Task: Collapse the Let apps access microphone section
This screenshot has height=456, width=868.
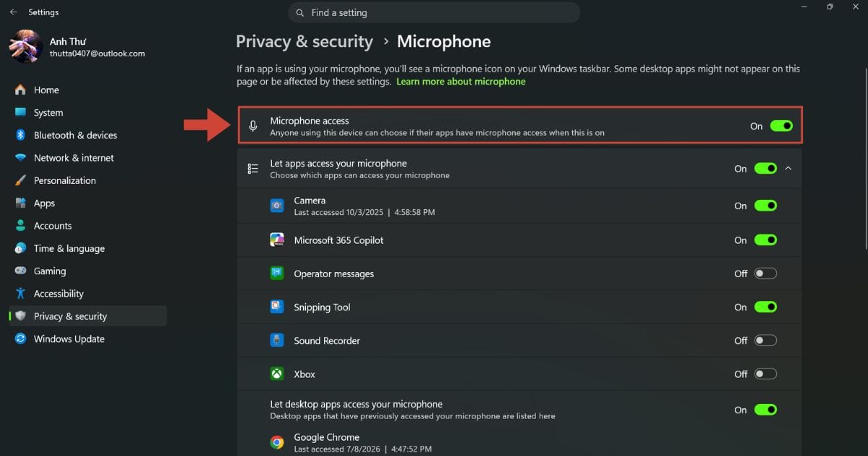Action: (x=788, y=168)
